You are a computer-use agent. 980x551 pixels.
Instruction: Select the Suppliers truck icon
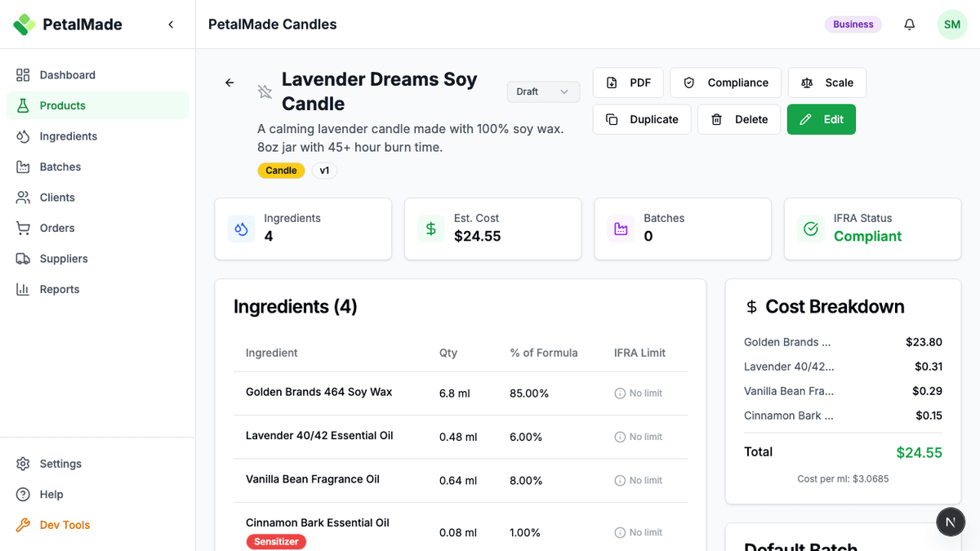(x=24, y=258)
